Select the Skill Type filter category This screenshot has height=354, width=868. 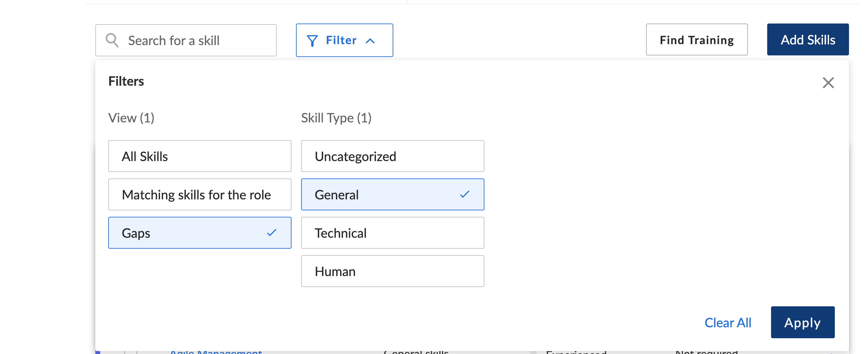point(337,118)
